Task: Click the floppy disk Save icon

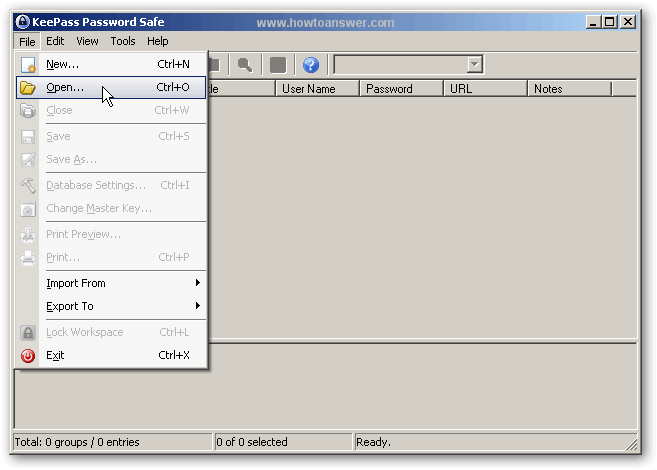Action: tap(28, 137)
